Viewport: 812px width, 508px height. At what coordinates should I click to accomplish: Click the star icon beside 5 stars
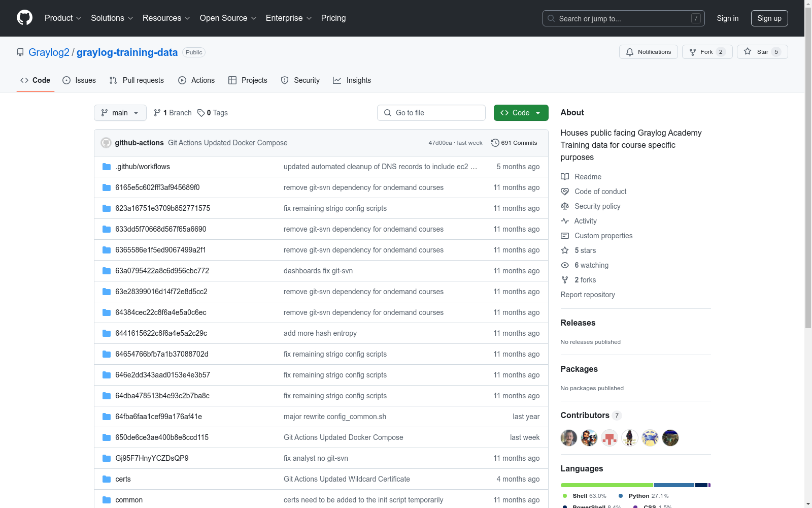coord(565,250)
